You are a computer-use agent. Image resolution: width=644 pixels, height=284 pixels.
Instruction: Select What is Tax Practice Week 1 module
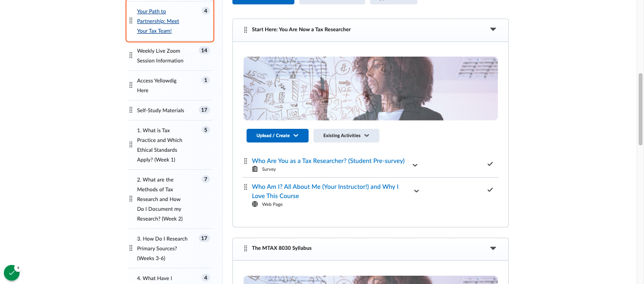click(160, 145)
